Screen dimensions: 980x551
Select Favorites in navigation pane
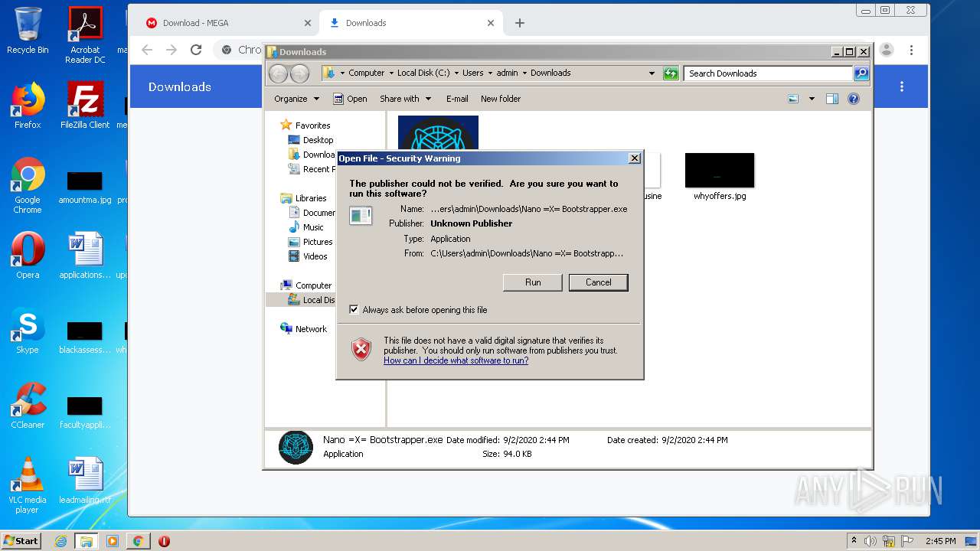pyautogui.click(x=305, y=126)
